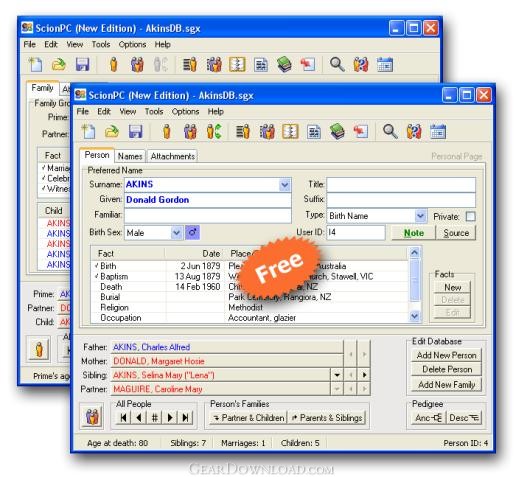Click report document icon in front toolbar
This screenshot has width=522, height=477.
tap(314, 132)
